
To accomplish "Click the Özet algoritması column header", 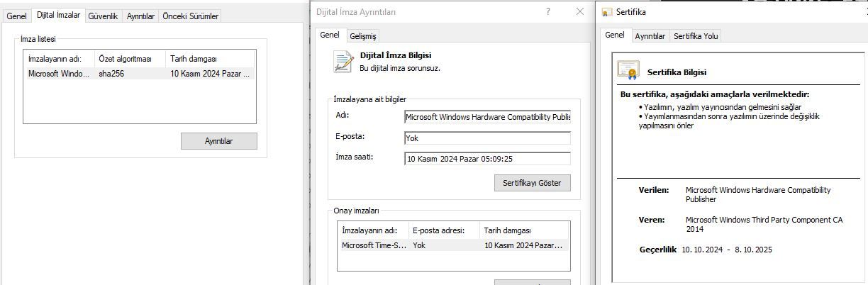I will point(129,59).
